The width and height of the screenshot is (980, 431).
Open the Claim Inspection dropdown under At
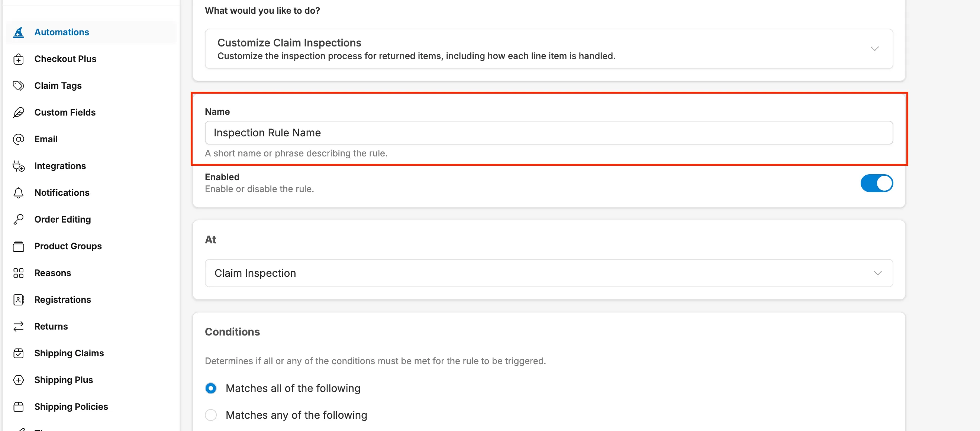[878, 273]
